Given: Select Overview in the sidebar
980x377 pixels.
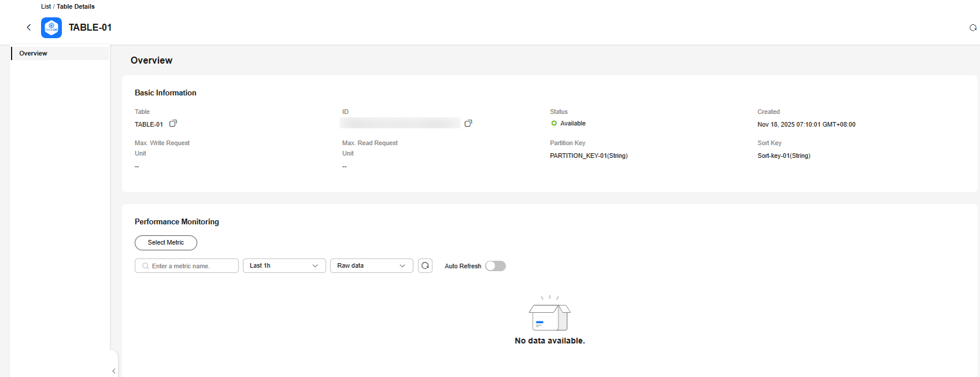Looking at the screenshot, I should click(x=34, y=53).
